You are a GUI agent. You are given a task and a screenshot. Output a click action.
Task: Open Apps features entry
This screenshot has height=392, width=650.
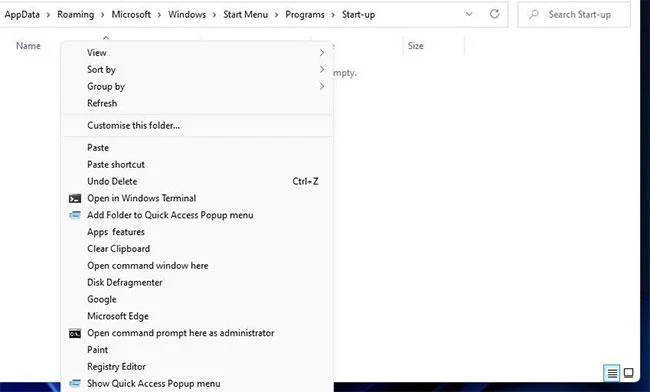point(197,232)
